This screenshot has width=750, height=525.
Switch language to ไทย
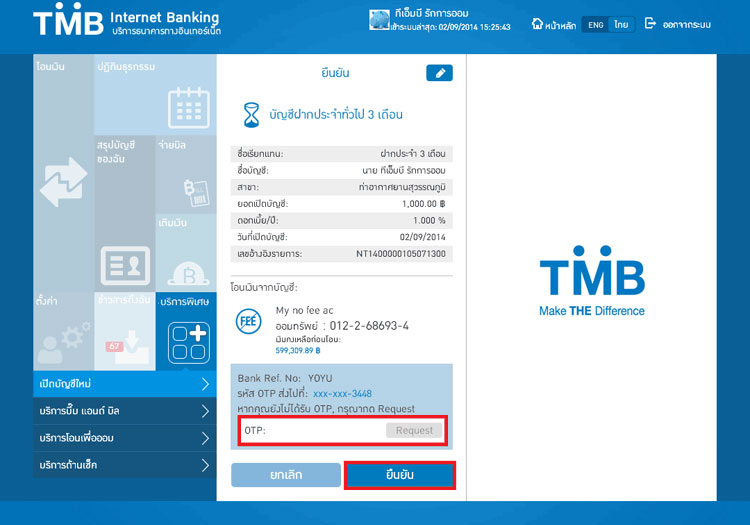pyautogui.click(x=621, y=24)
